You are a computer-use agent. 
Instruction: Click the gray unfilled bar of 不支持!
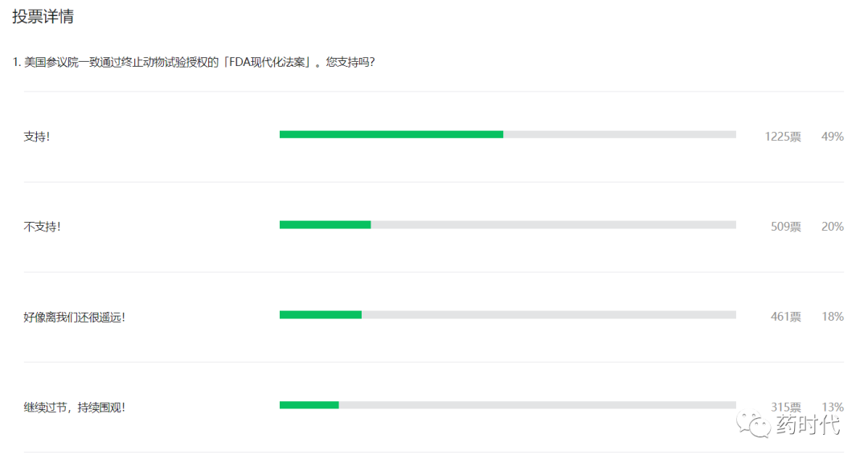554,225
